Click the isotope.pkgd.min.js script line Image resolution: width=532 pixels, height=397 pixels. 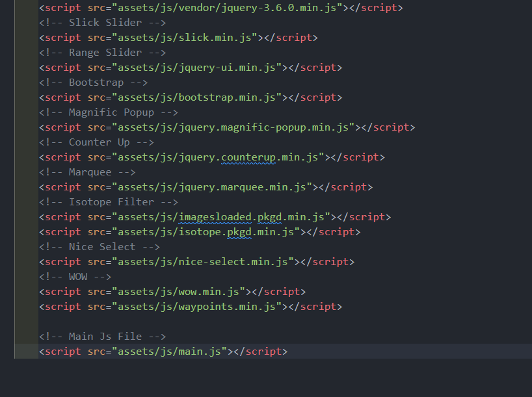pos(200,231)
